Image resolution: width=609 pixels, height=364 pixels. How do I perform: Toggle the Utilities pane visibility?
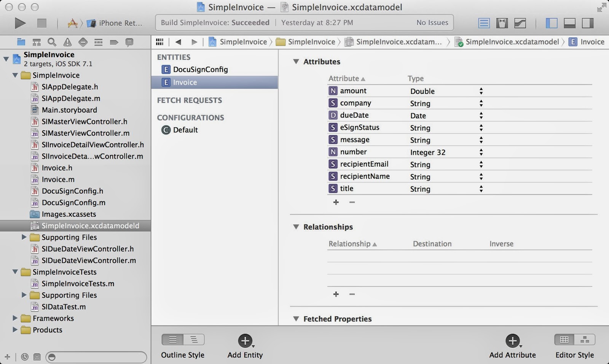588,23
